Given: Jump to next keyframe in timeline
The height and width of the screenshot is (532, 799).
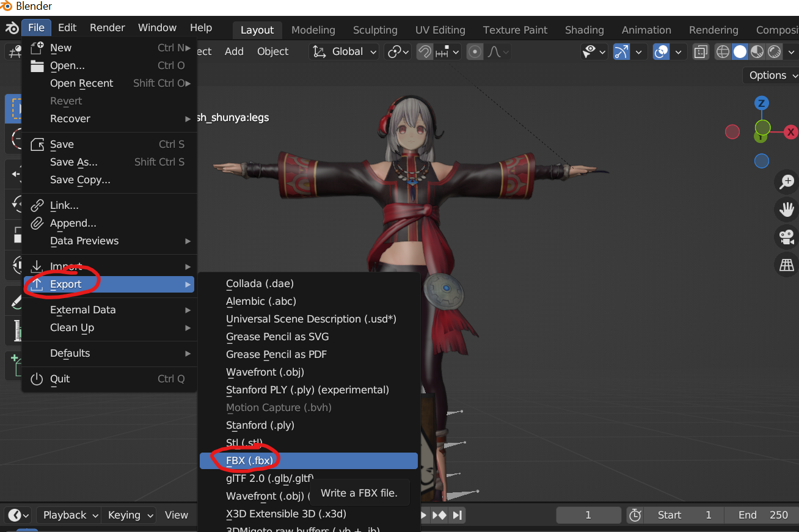Looking at the screenshot, I should 439,515.
